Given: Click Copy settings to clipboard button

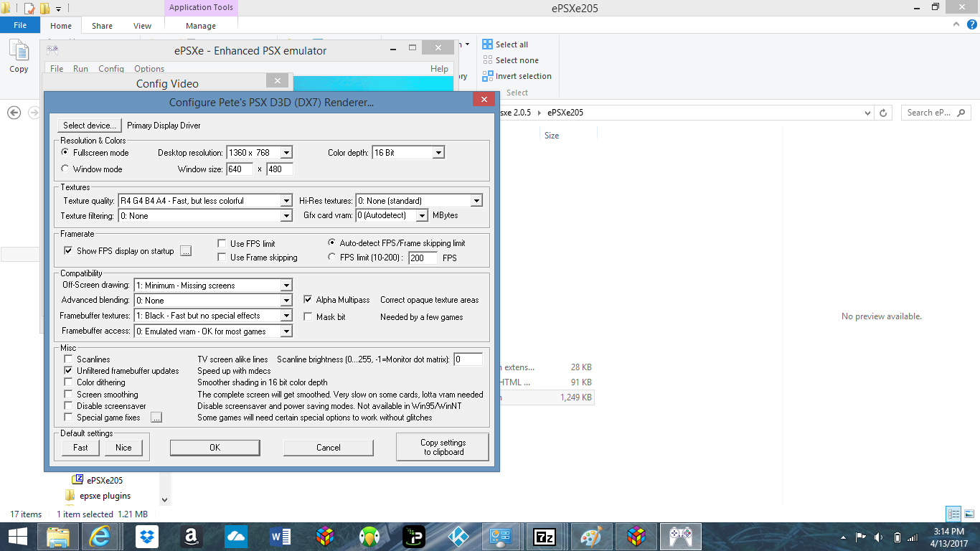Looking at the screenshot, I should (x=443, y=447).
